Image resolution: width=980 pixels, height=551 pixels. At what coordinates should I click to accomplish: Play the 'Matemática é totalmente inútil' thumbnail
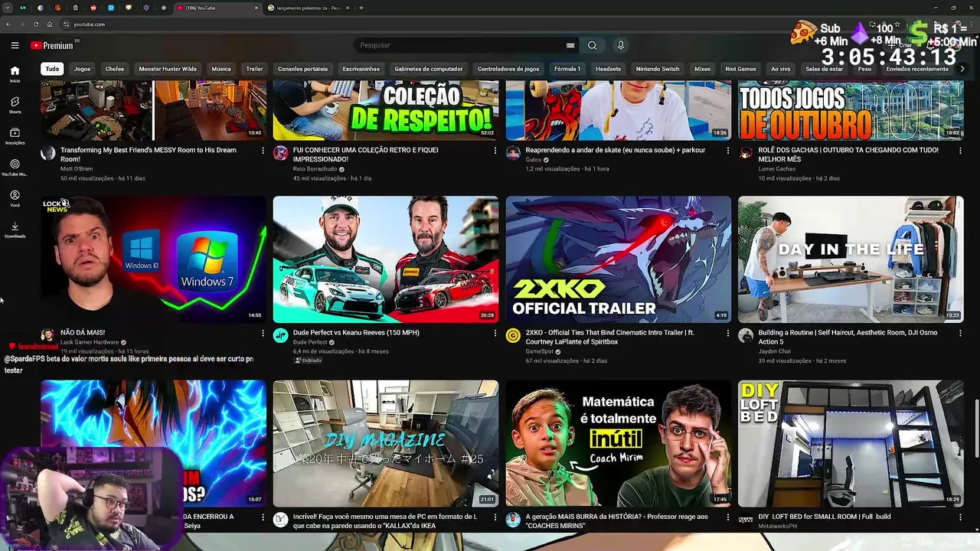(x=619, y=444)
